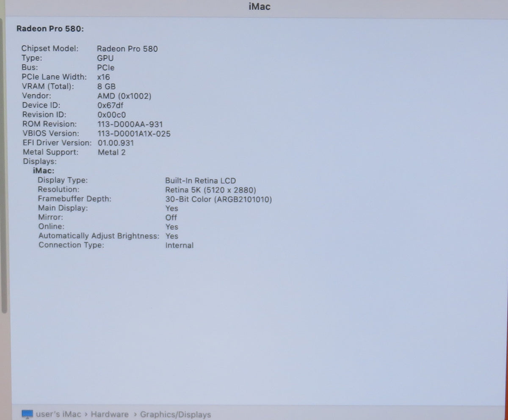Click the VBIOS Version value "113-D0001A1X-025"
Screen dimensions: 508x420
point(134,134)
